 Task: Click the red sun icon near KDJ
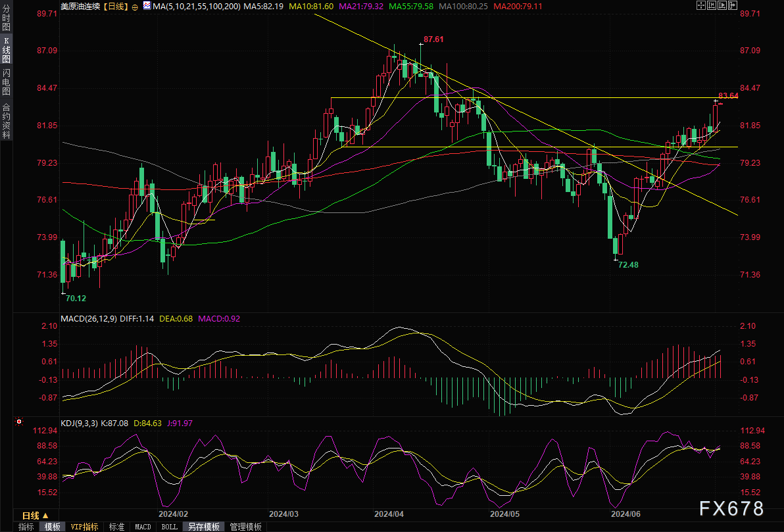click(19, 422)
